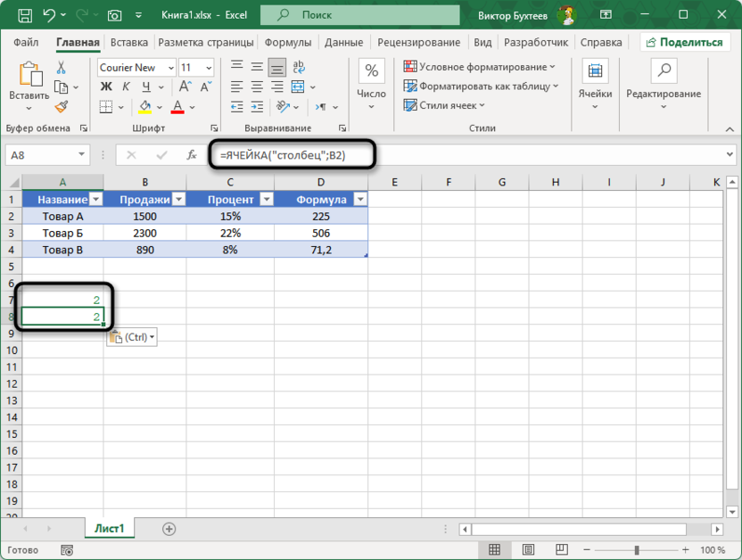Toggle bottom vertical alignment
742x560 pixels.
[x=276, y=68]
